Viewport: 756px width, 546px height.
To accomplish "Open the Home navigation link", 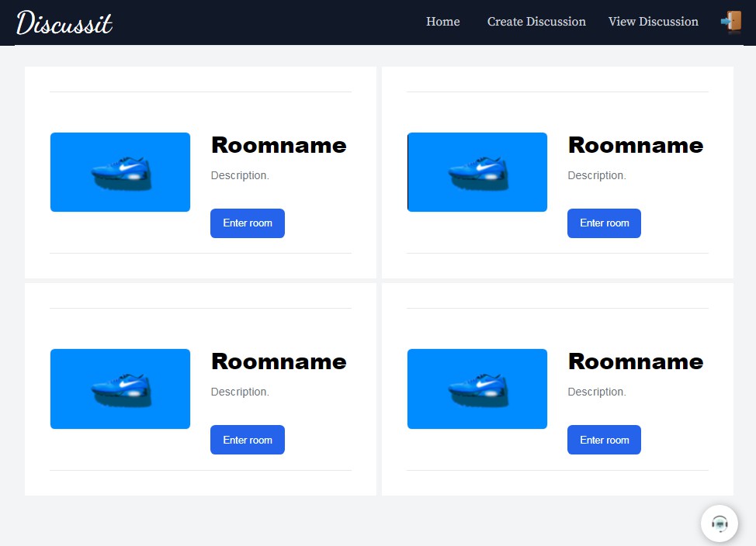I will 442,22.
